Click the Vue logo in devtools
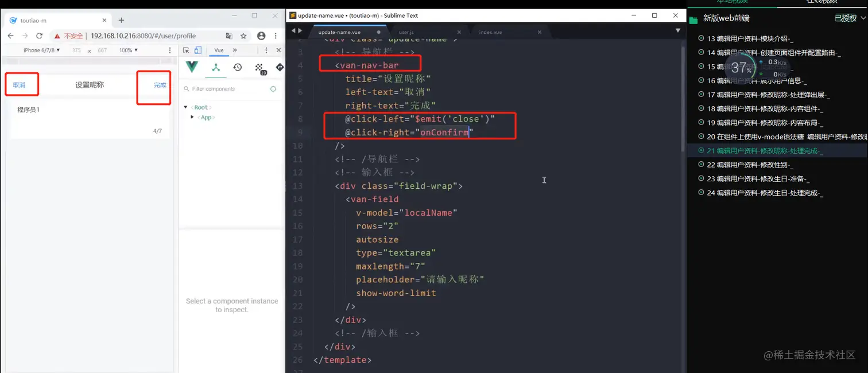This screenshot has height=373, width=868. pyautogui.click(x=192, y=67)
